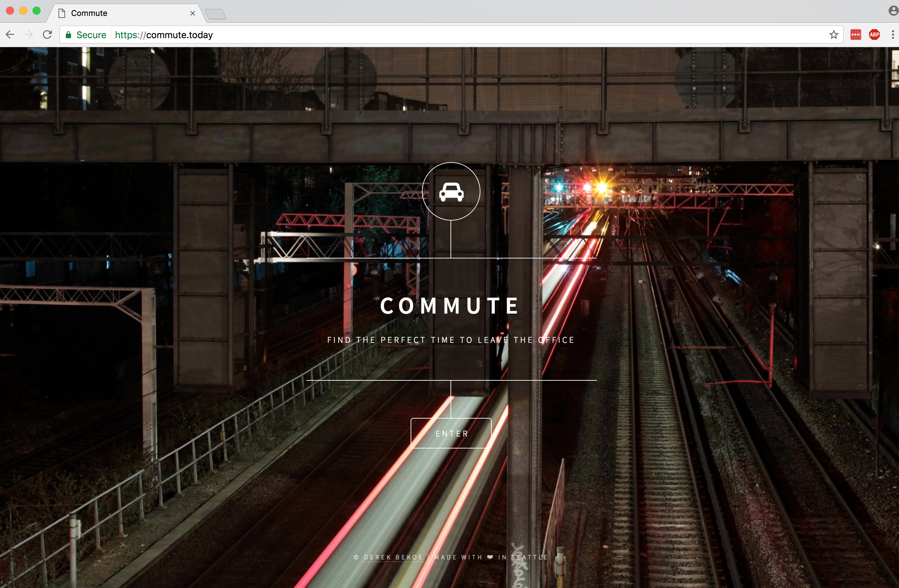
Task: Open the red LastPass extension icon
Action: pyautogui.click(x=855, y=35)
